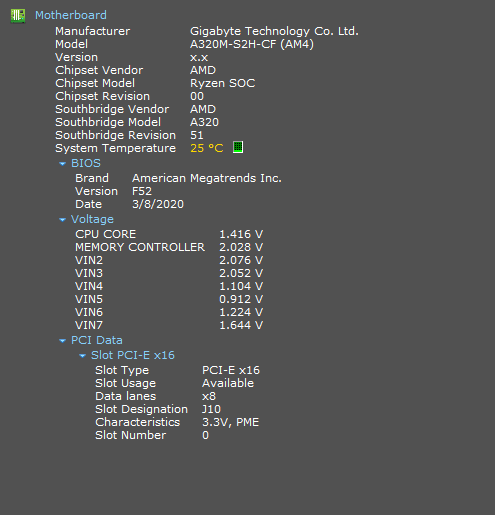The height and width of the screenshot is (515, 495).
Task: Click the BIOS heading label
Action: click(86, 163)
